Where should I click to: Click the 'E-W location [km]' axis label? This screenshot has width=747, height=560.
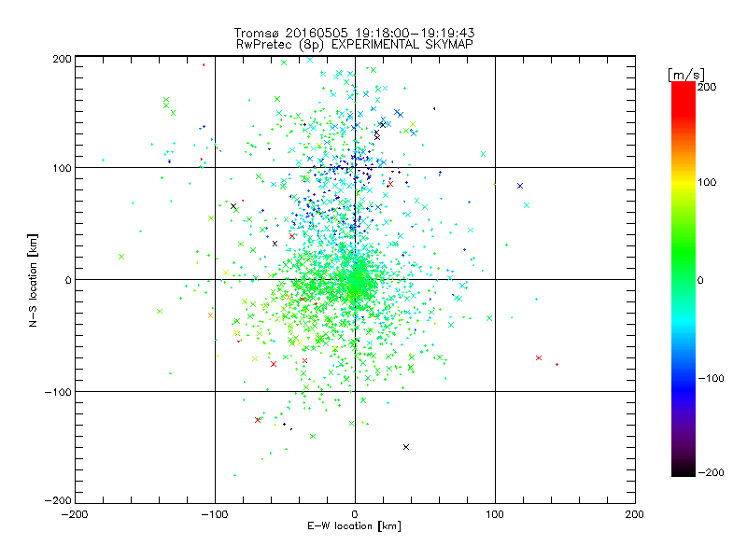[x=354, y=525]
